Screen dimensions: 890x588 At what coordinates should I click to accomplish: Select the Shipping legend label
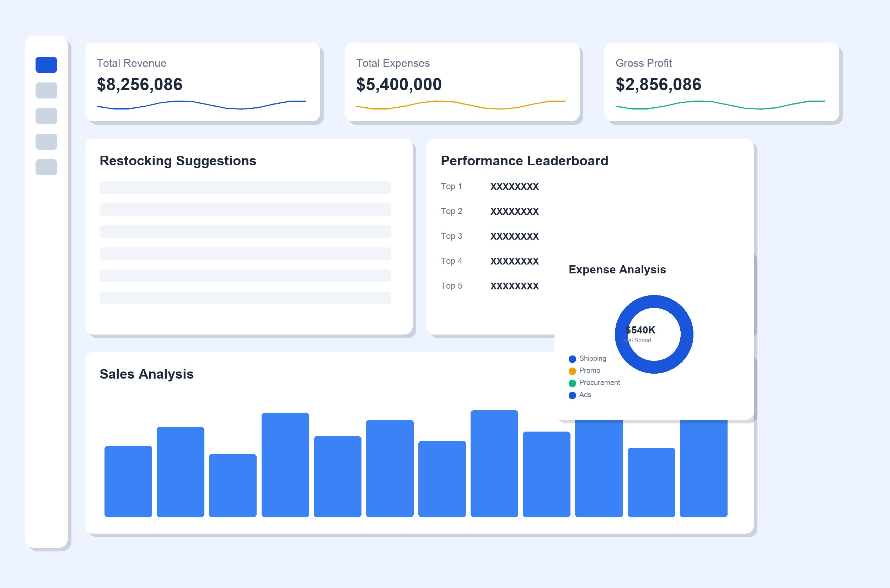[593, 358]
